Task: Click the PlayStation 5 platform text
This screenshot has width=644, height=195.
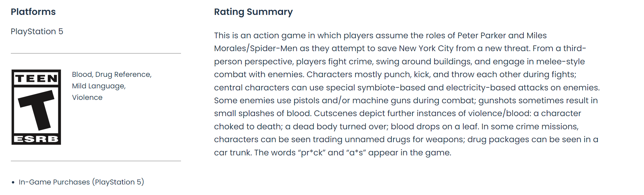Action: [x=37, y=31]
